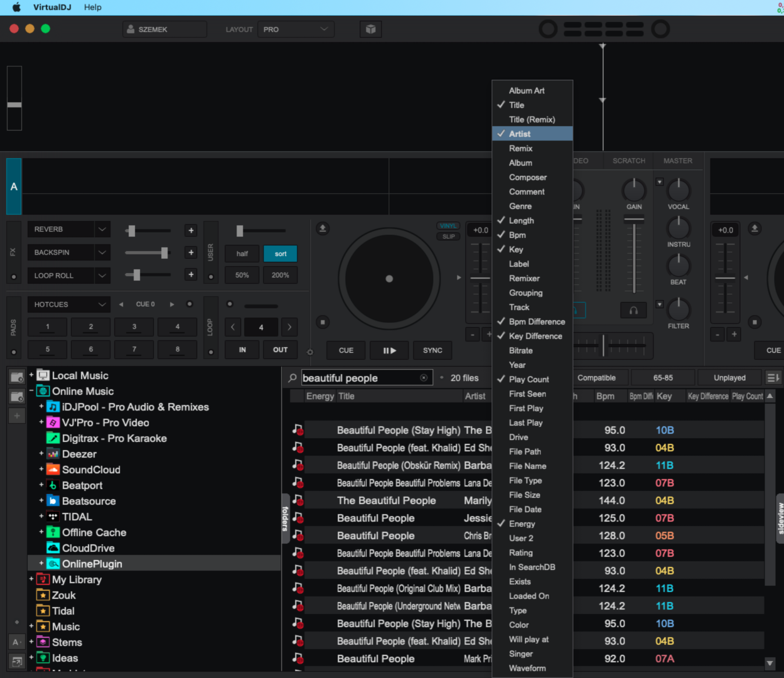Click the folders side tab
784x678 pixels.
pyautogui.click(x=284, y=519)
